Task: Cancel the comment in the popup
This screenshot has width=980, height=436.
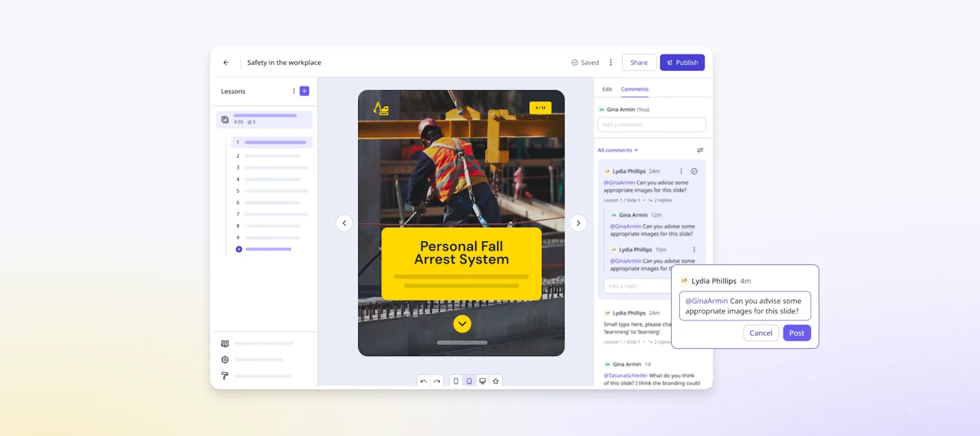Action: [761, 333]
